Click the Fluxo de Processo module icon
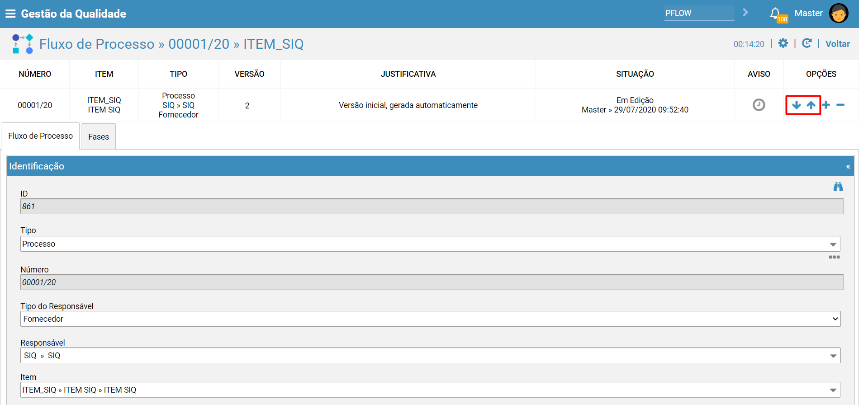 click(x=23, y=44)
